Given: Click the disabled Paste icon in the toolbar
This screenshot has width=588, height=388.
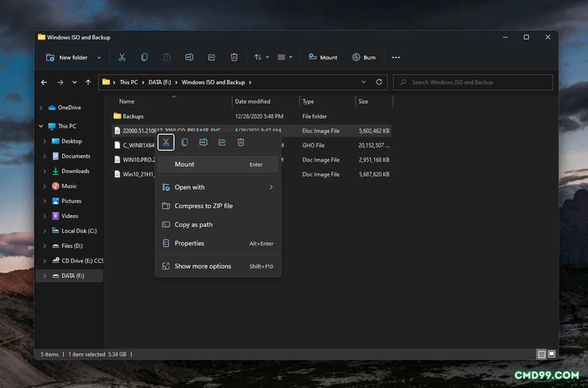Looking at the screenshot, I should tap(167, 58).
